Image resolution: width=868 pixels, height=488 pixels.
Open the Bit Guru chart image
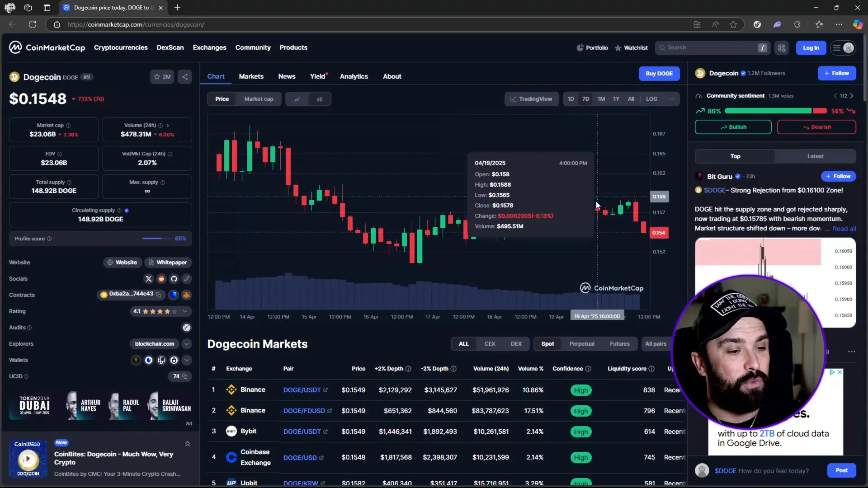775,283
